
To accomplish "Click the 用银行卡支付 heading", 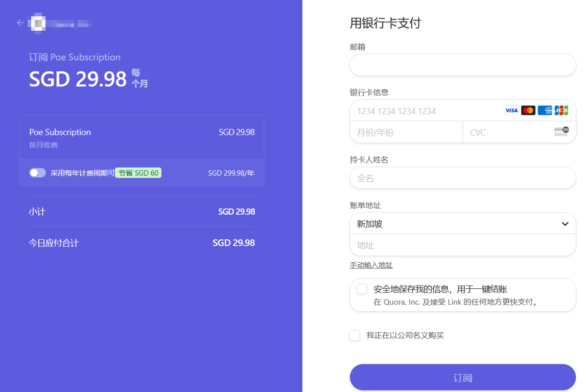I will (x=385, y=23).
